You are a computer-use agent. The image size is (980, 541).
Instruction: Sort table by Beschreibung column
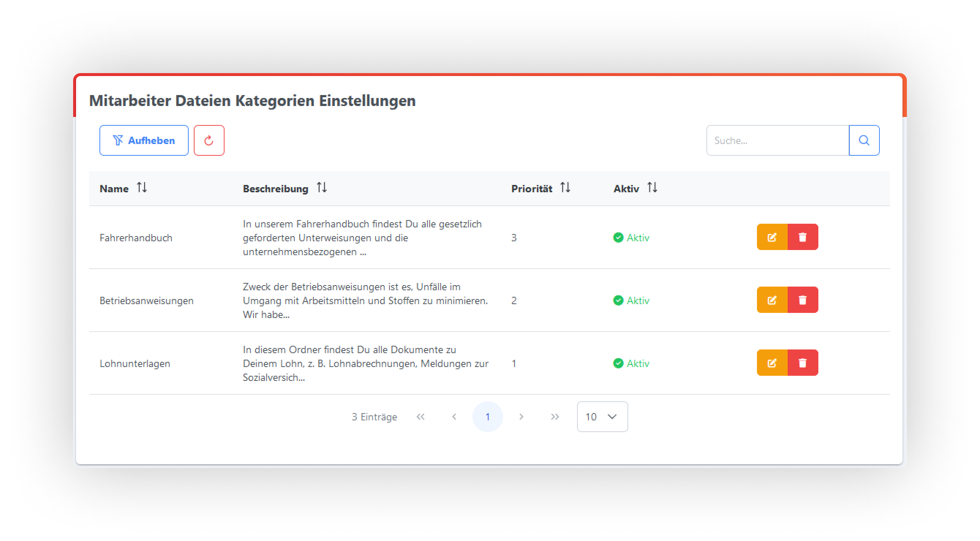click(x=321, y=188)
